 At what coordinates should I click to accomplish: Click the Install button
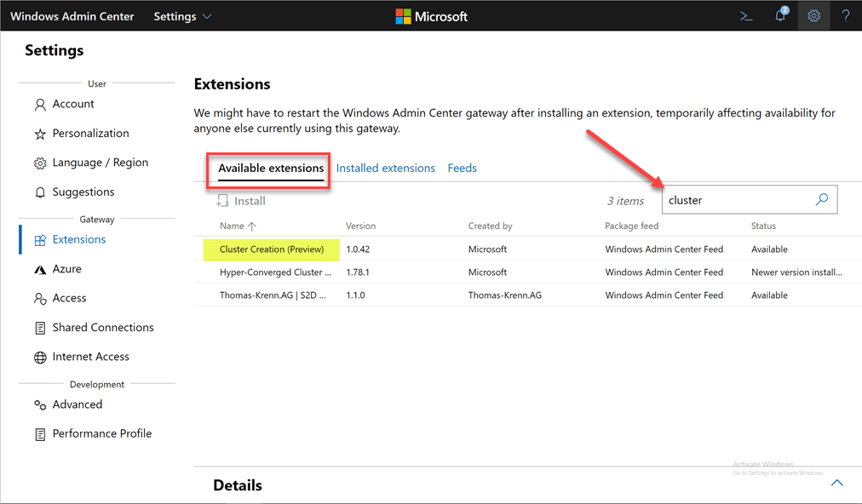point(241,202)
